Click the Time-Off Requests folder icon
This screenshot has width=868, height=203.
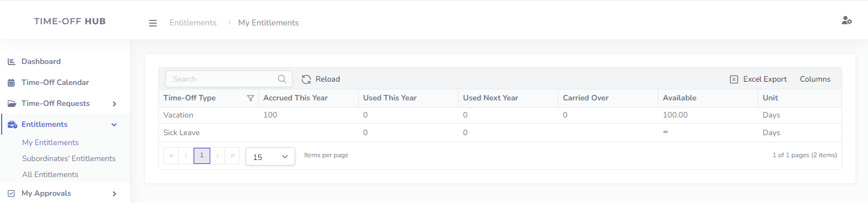[x=12, y=104]
